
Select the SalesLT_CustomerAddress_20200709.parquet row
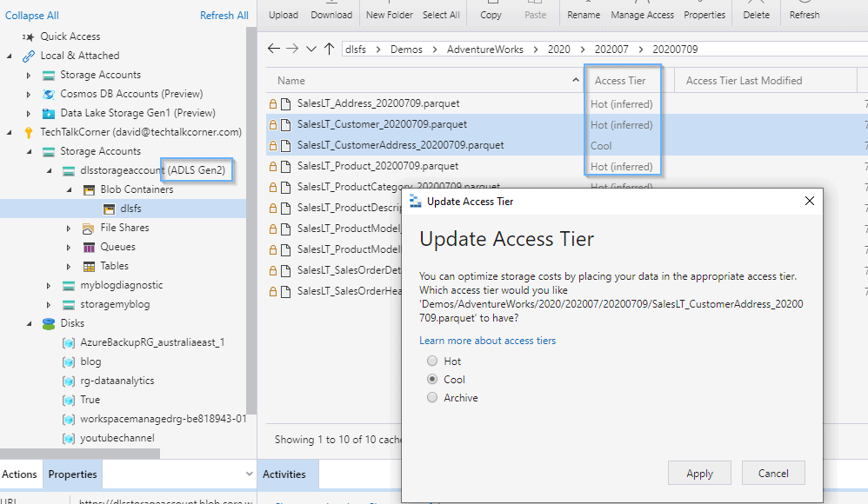(567, 145)
